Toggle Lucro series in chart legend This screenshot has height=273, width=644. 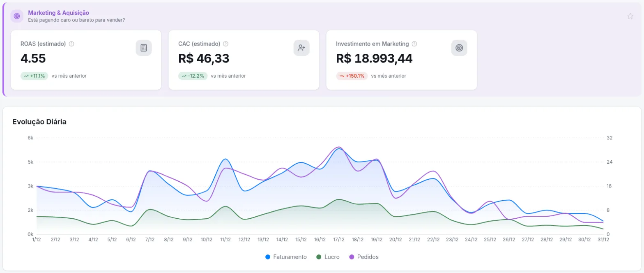(328, 257)
